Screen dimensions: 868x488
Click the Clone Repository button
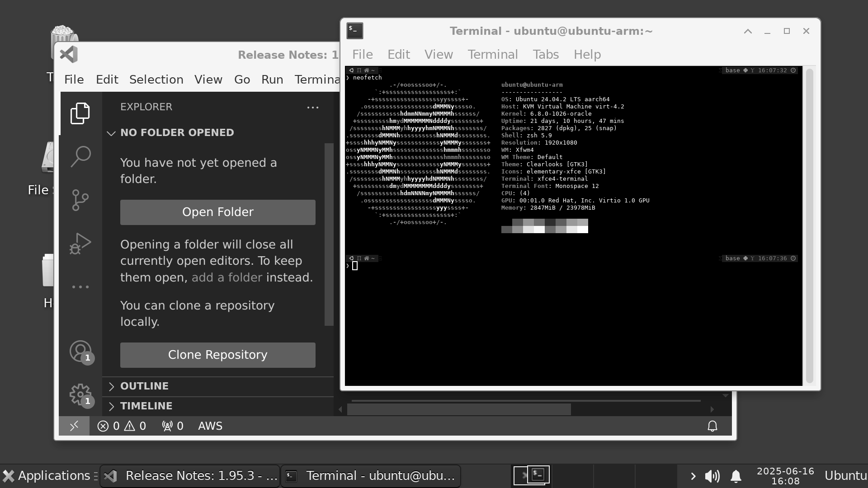pyautogui.click(x=217, y=355)
